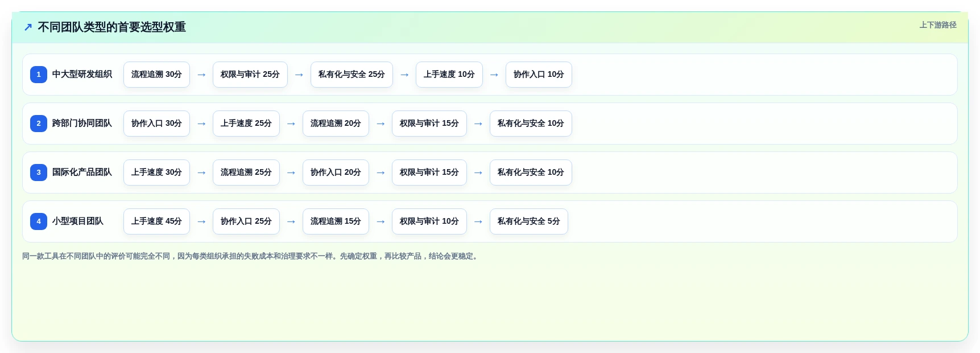Click the 协作入口 30分 chip
The image size is (980, 353).
[156, 124]
